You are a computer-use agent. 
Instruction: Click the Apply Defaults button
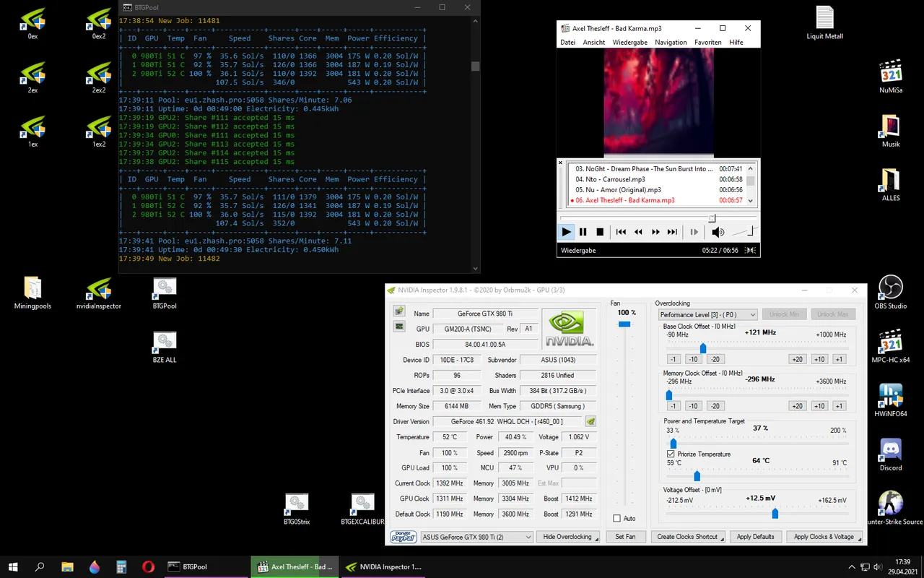[x=755, y=537]
